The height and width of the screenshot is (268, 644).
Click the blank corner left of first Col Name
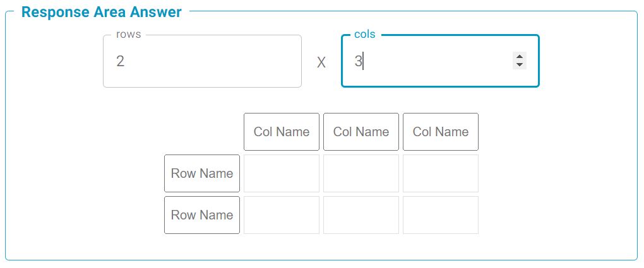(202, 132)
